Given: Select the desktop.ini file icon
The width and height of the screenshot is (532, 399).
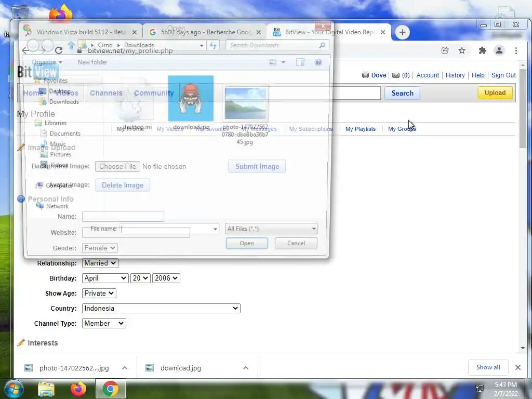Looking at the screenshot, I should click(135, 100).
